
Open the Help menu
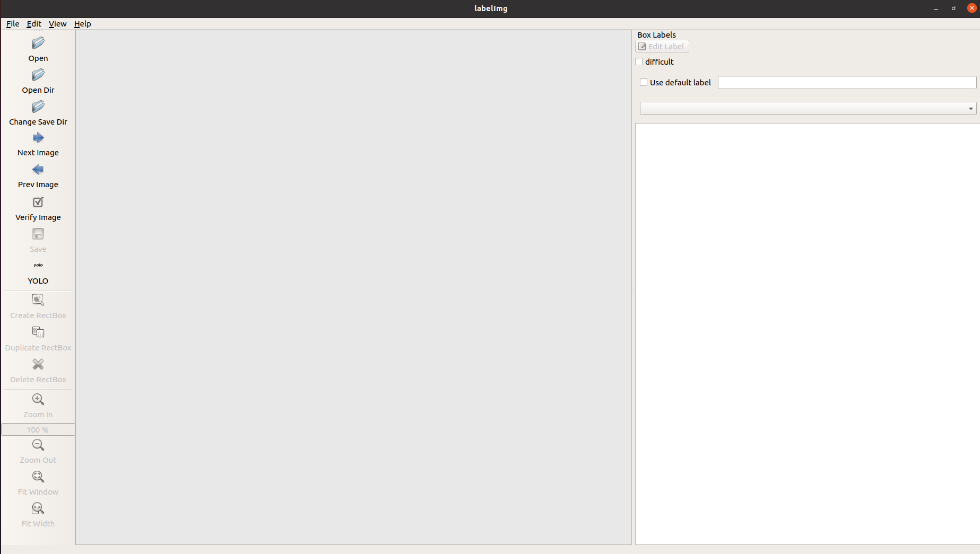pos(82,24)
